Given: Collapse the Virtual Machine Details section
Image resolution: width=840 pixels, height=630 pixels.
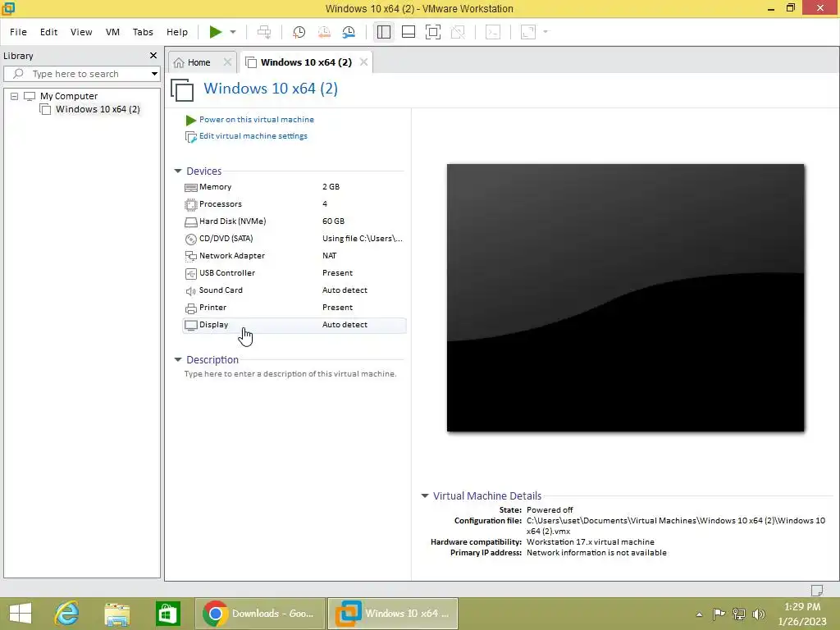Looking at the screenshot, I should [x=425, y=496].
